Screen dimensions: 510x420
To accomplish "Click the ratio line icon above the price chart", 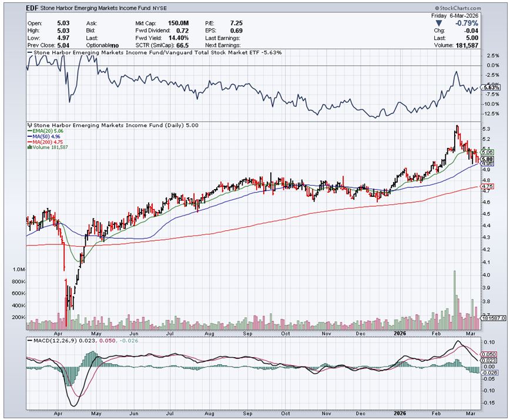I will click(x=28, y=52).
